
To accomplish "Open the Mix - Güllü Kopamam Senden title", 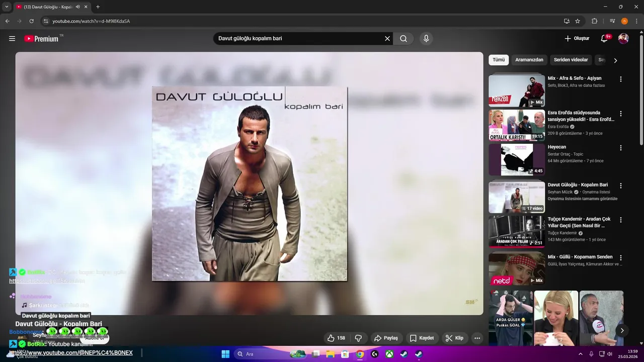I will click(x=580, y=257).
